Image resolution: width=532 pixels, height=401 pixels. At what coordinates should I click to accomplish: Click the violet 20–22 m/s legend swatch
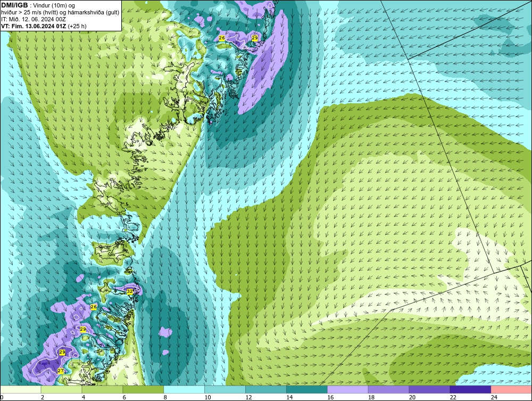point(429,389)
